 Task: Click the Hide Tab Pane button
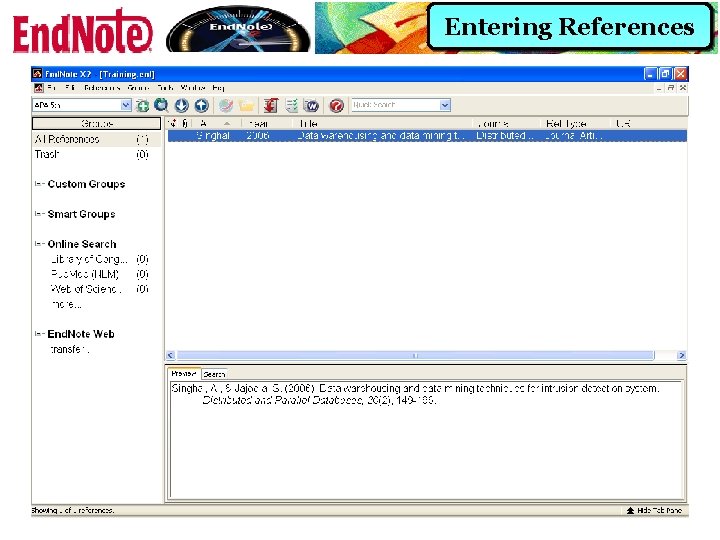tap(654, 510)
